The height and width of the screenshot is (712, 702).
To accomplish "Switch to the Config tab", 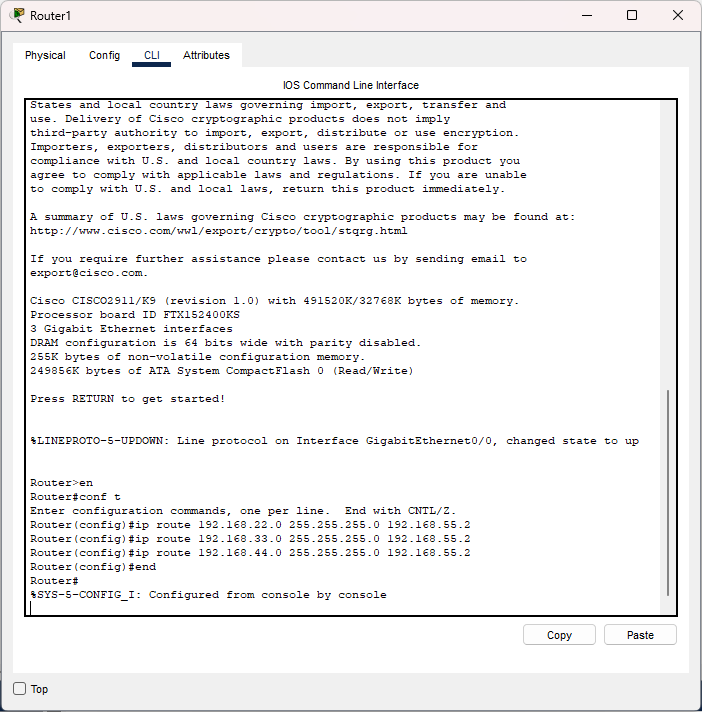I will pos(104,55).
